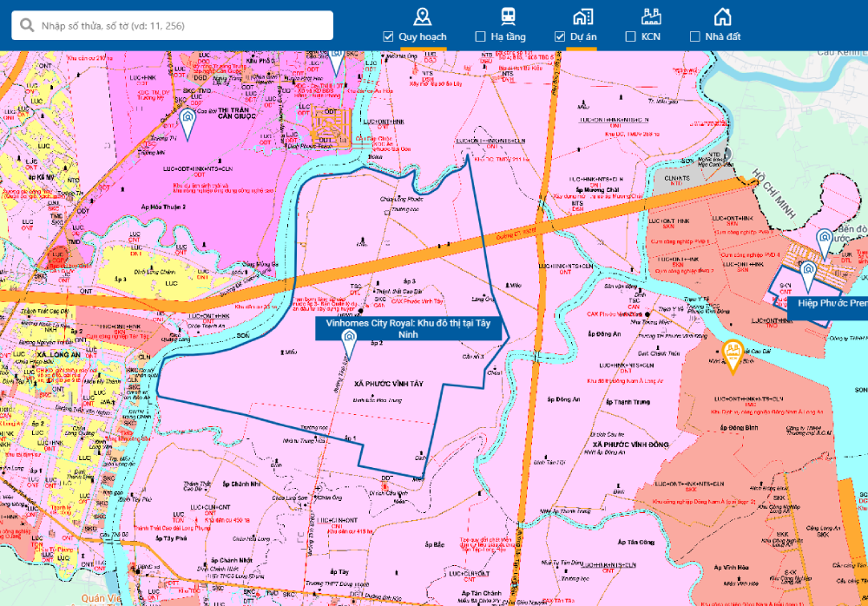Click the Dự án building icon
The height and width of the screenshot is (606, 868).
click(582, 16)
